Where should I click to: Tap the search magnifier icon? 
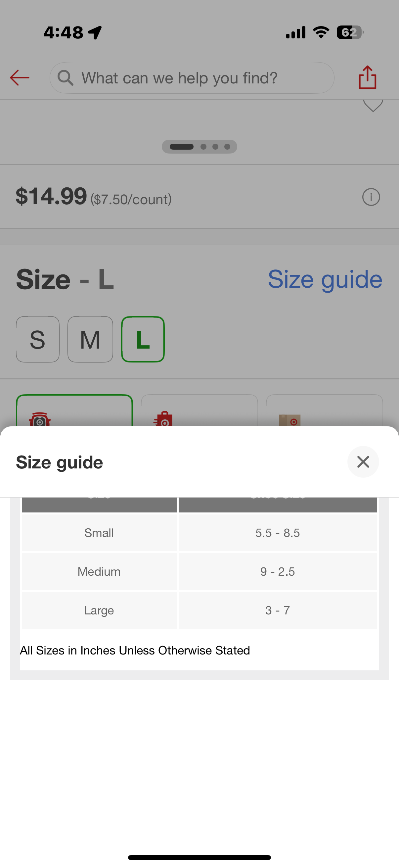pyautogui.click(x=65, y=78)
